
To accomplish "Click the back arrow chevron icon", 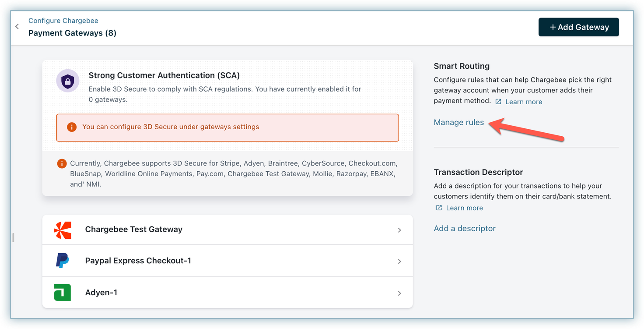I will point(17,27).
